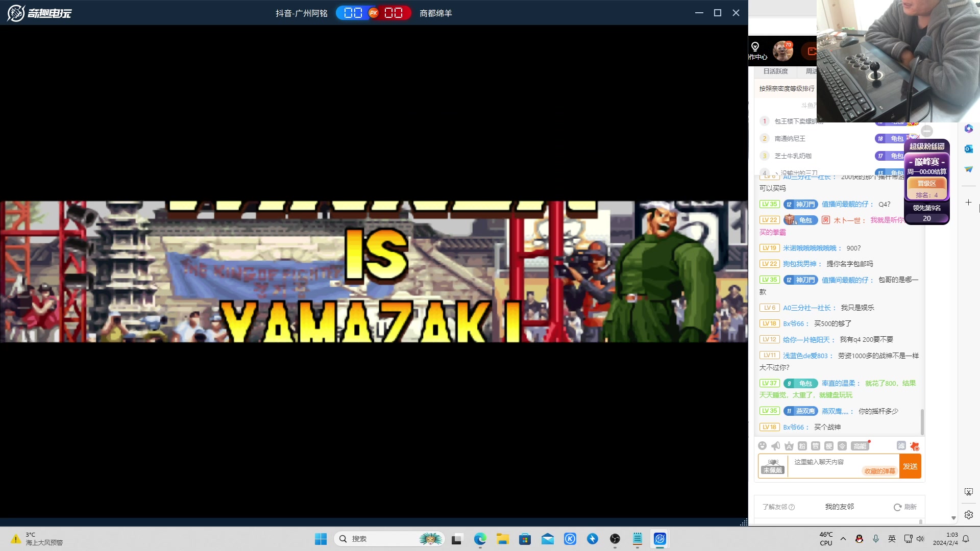
Task: Click fan 南通纳尼王 in ranking list
Action: [790, 139]
